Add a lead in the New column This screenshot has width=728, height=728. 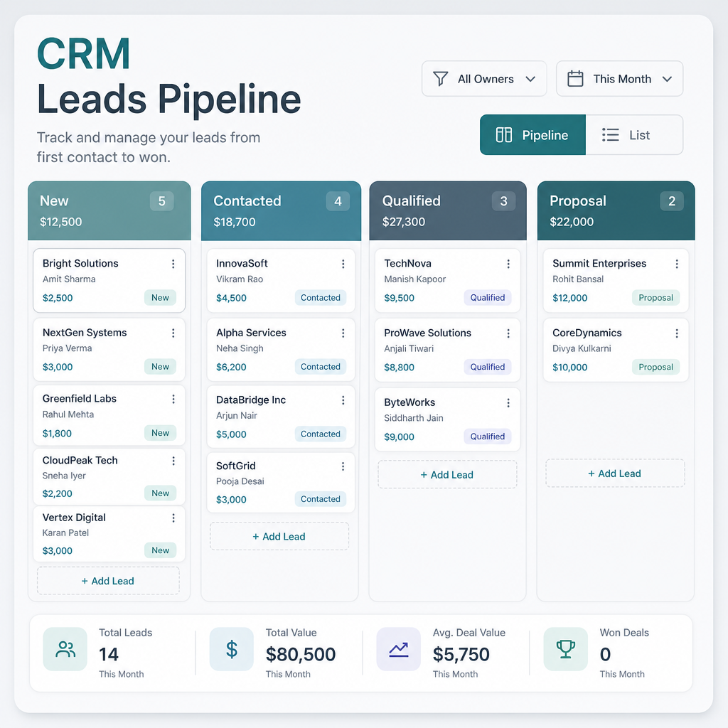click(108, 581)
